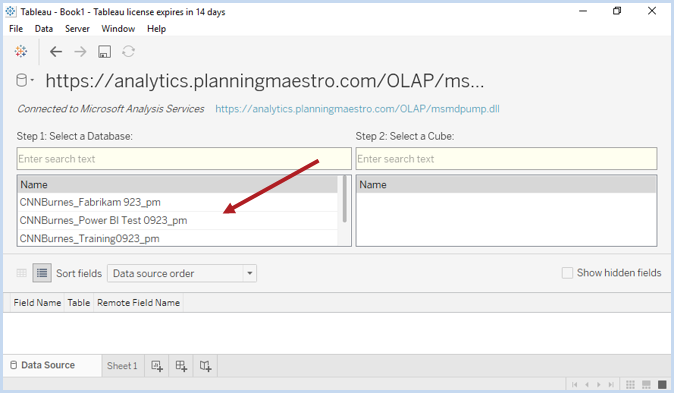Go to previous sheet navigation arrow

pyautogui.click(x=587, y=384)
